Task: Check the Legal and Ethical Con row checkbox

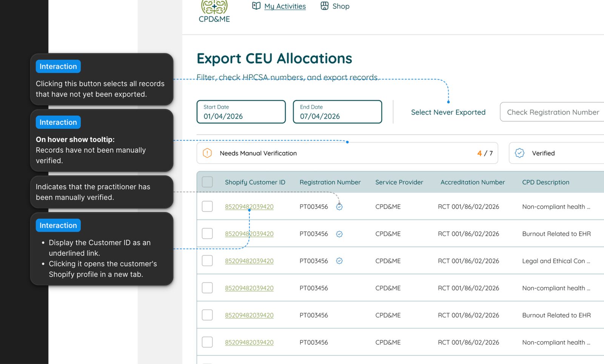Action: click(207, 261)
